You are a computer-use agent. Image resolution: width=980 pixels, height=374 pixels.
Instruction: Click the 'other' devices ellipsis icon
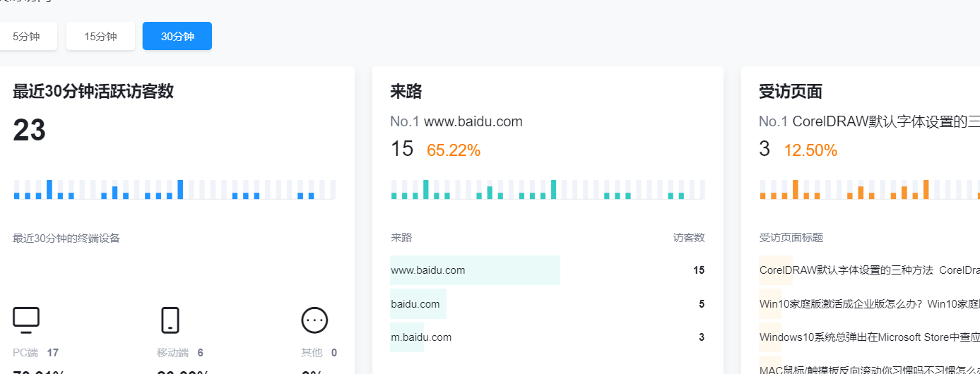coord(314,320)
